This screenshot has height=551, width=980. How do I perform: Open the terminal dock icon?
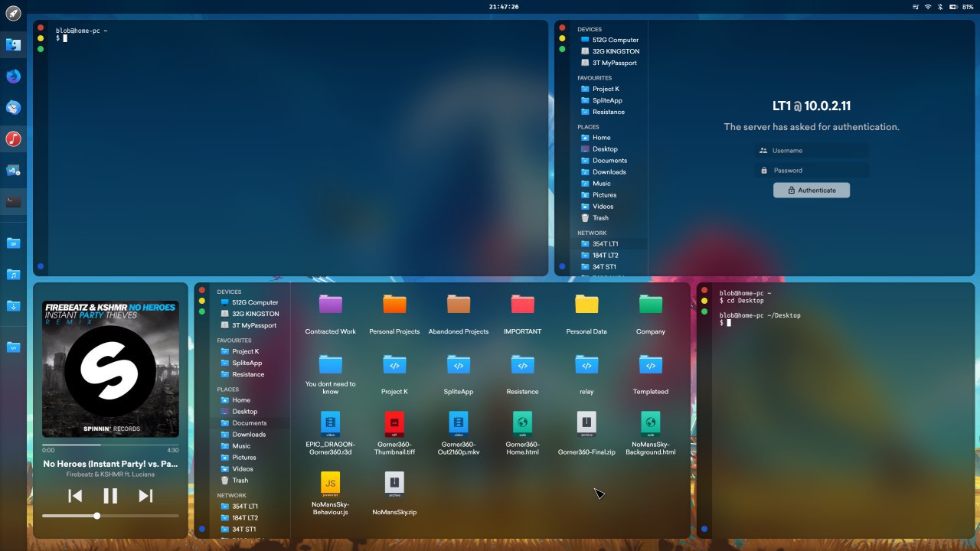tap(13, 201)
